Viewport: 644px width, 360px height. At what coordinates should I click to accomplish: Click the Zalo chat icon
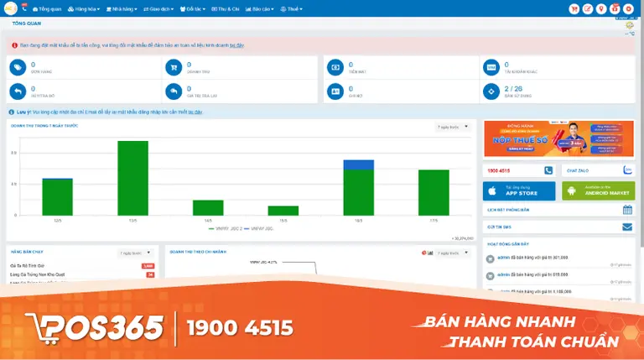[627, 170]
